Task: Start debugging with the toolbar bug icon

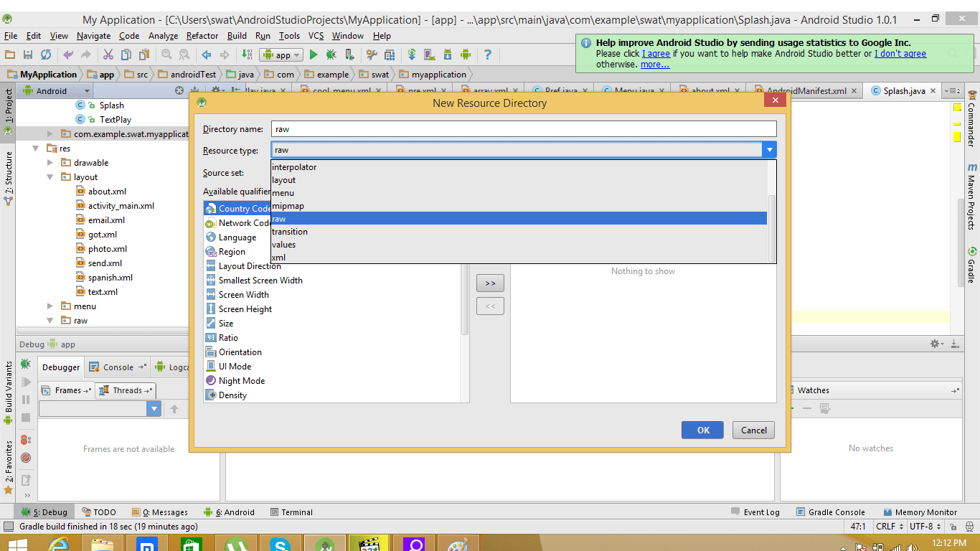Action: click(x=331, y=55)
